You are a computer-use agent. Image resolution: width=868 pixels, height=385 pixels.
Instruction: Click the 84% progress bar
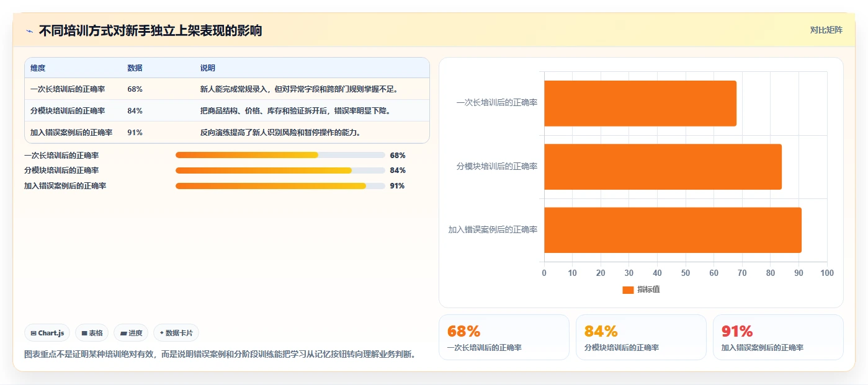(x=280, y=170)
